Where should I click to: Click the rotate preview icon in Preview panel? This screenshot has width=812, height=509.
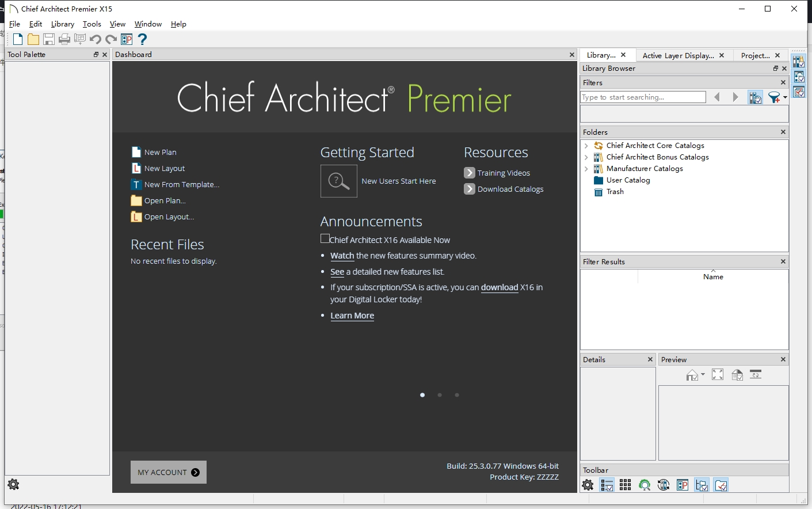click(x=756, y=375)
